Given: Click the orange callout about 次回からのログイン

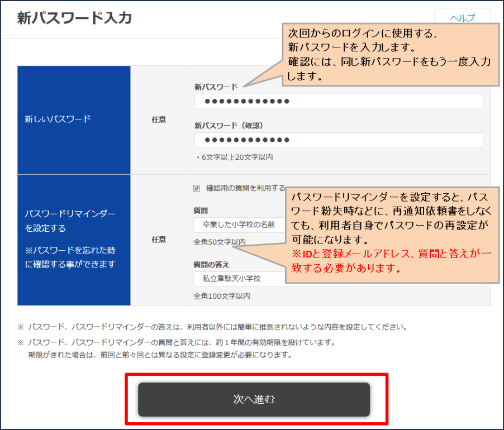Looking at the screenshot, I should point(388,54).
